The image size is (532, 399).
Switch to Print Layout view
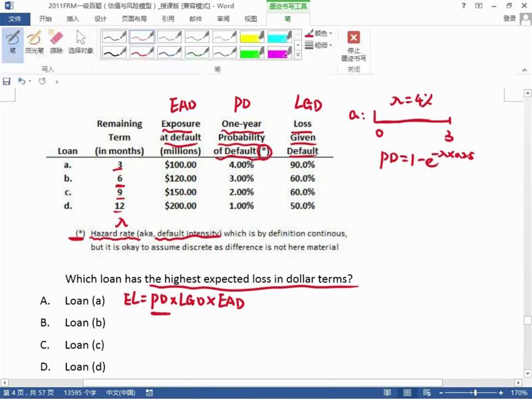pos(407,393)
